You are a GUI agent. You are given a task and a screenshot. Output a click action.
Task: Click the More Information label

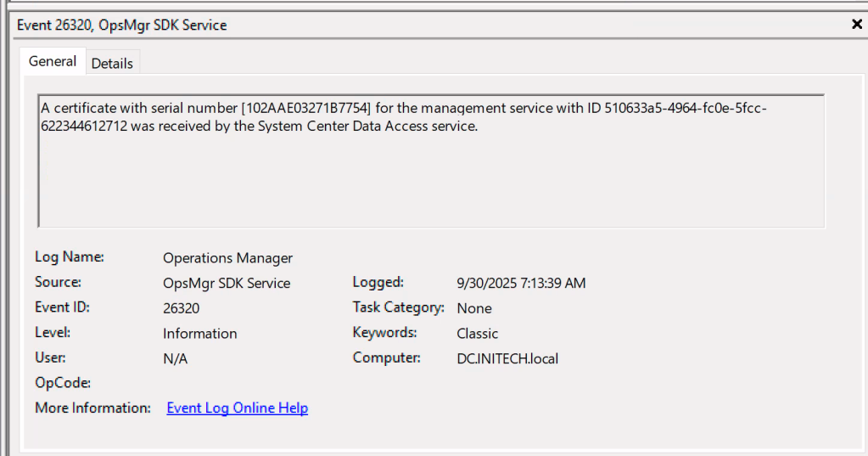click(92, 408)
